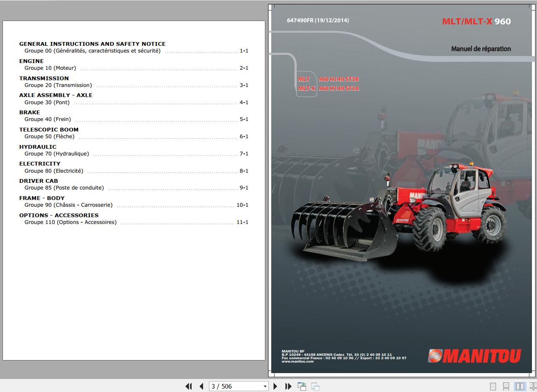Screen dimensions: 537x392
Task: Go to the next page
Action: (275, 386)
